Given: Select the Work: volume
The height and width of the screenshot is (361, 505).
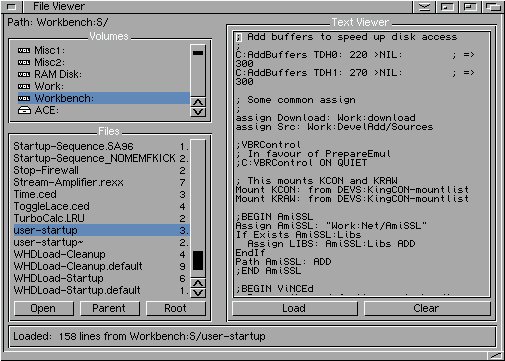Looking at the screenshot, I should (103, 87).
